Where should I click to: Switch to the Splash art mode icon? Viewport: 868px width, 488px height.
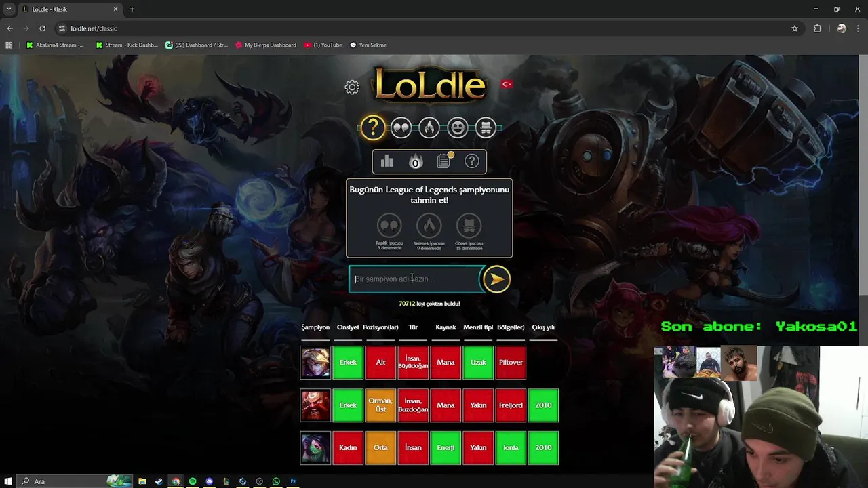coord(486,127)
